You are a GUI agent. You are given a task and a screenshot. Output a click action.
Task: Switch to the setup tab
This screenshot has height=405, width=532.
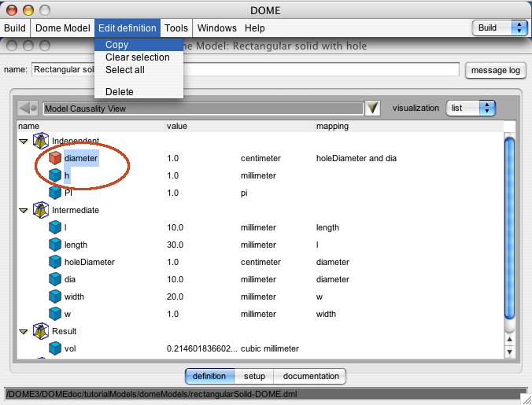pos(254,376)
